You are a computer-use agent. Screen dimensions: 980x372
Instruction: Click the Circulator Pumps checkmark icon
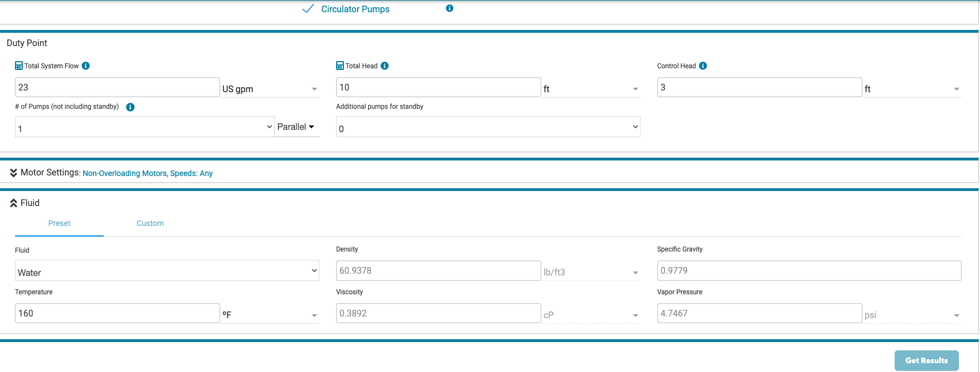[308, 9]
